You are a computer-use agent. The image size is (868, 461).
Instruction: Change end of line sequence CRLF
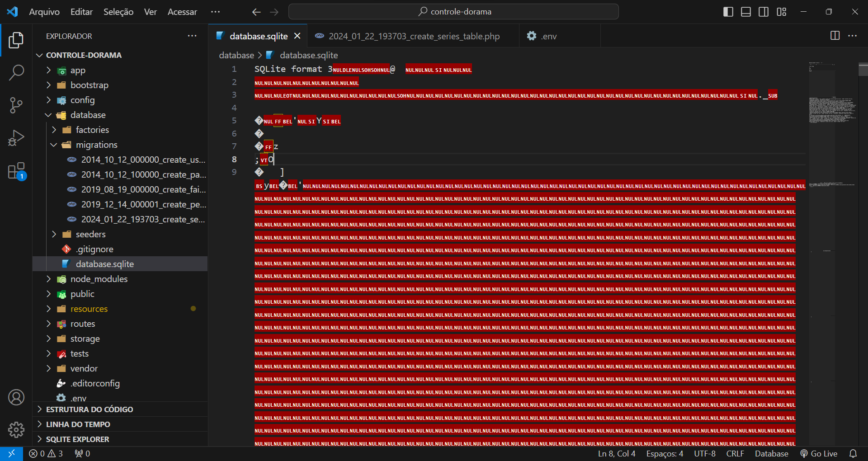point(735,453)
